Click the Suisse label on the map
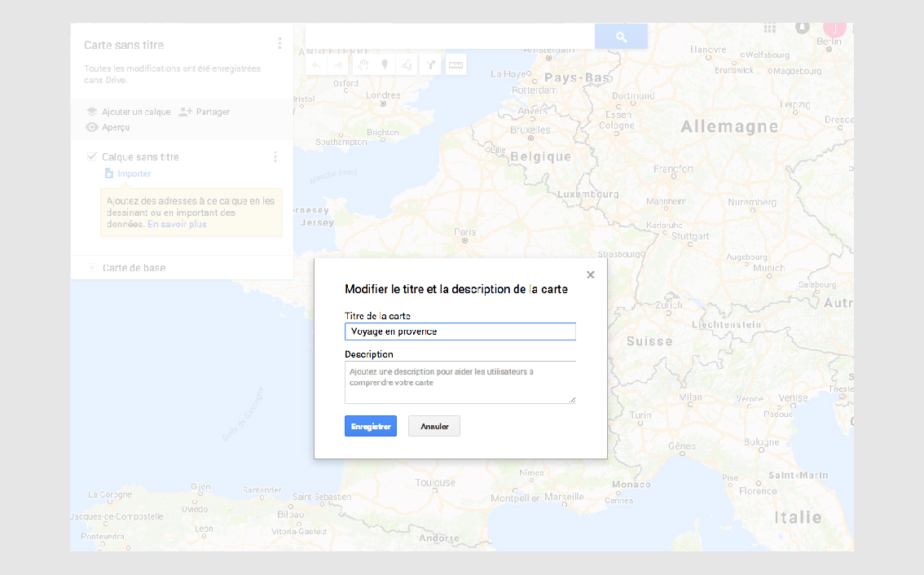This screenshot has width=924, height=575. click(x=649, y=341)
